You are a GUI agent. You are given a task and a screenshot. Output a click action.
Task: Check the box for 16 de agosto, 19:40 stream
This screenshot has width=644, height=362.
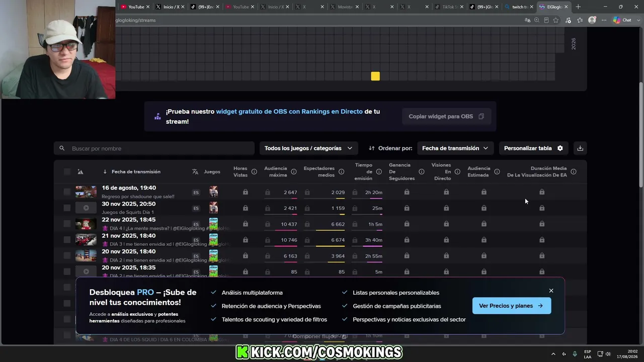(67, 192)
